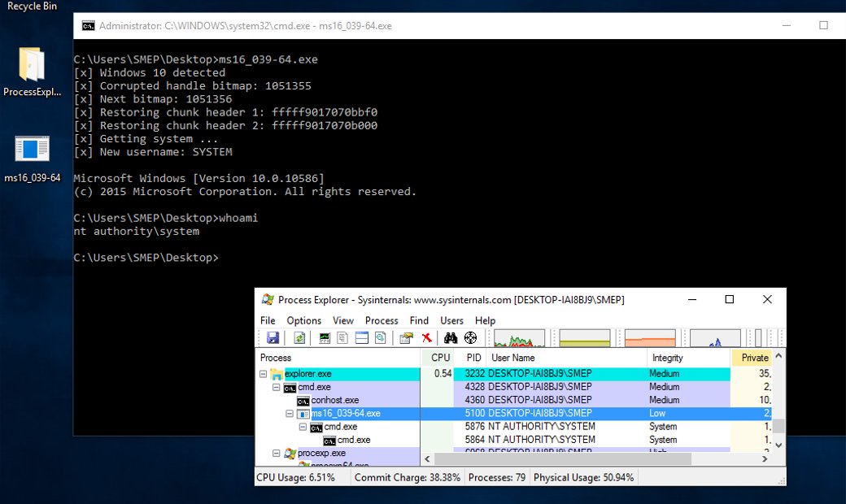The image size is (846, 504).
Task: Collapse cmd.exe node with PID 5876
Action: tap(303, 427)
